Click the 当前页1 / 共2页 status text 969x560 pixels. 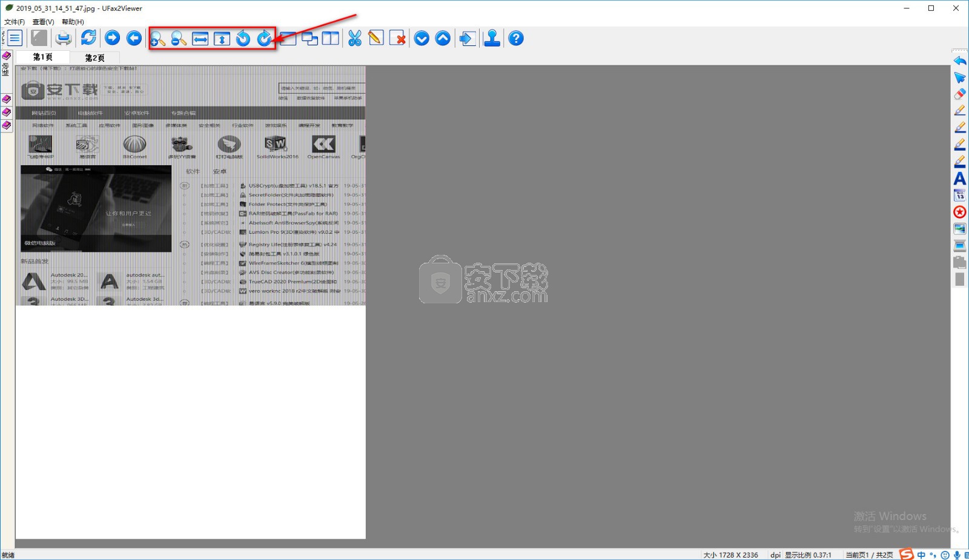869,555
